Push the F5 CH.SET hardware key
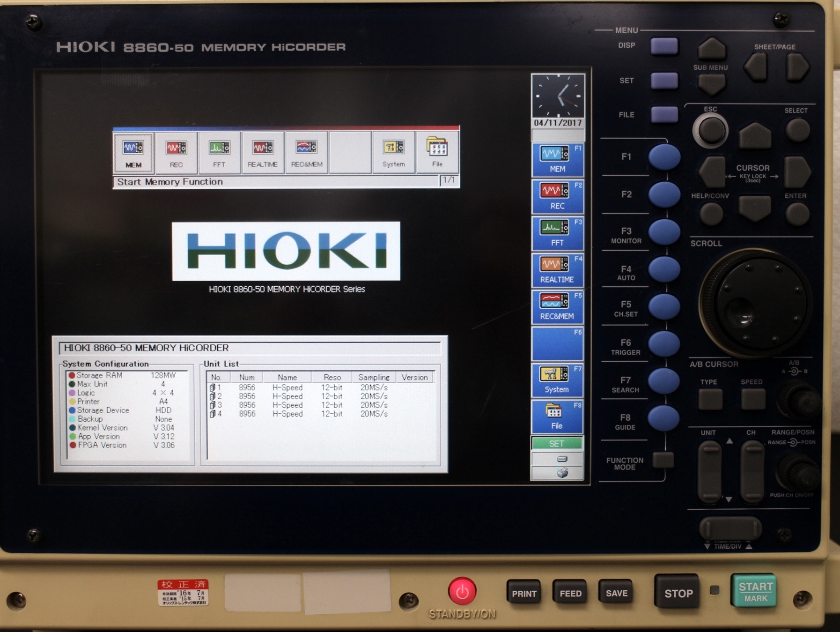The width and height of the screenshot is (840, 632). coord(664,306)
